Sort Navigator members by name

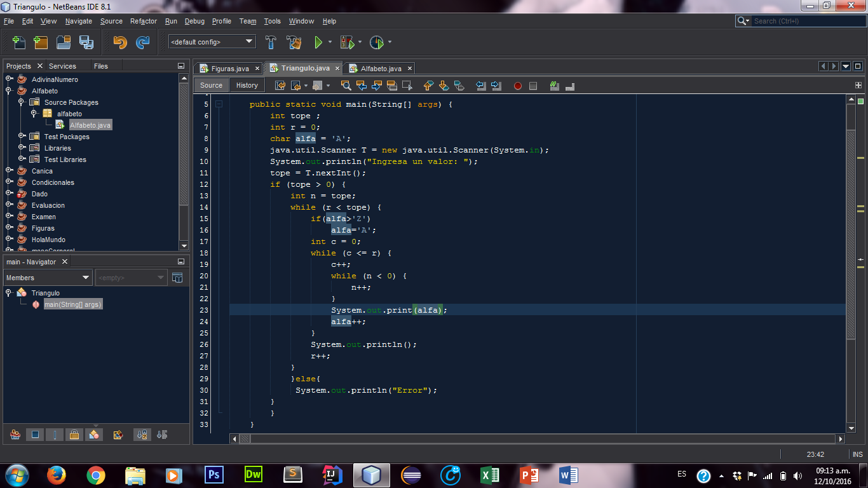[142, 435]
